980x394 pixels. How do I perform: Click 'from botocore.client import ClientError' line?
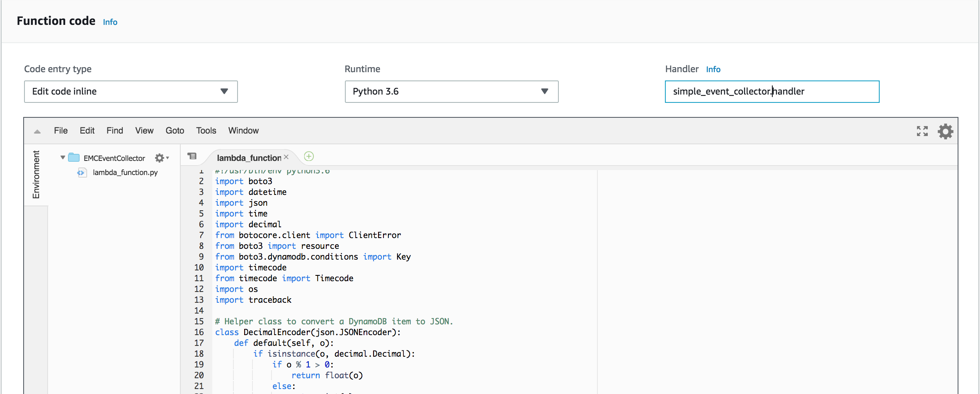coord(308,235)
